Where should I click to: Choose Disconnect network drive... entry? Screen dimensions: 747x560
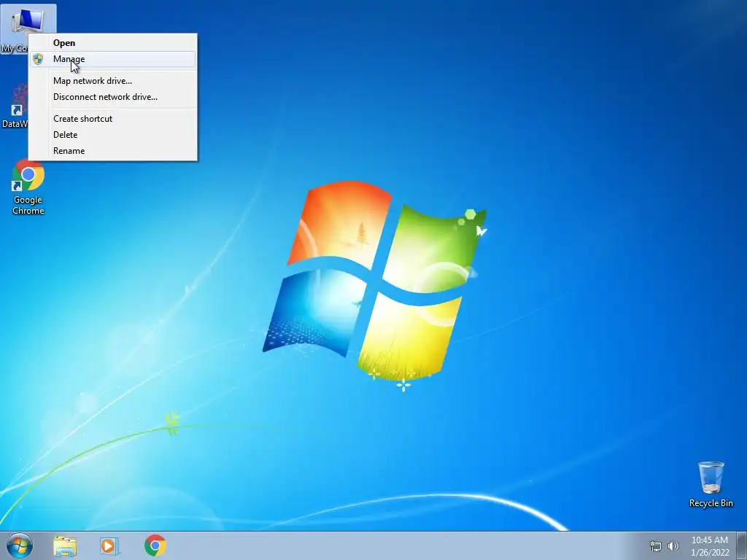click(112, 97)
